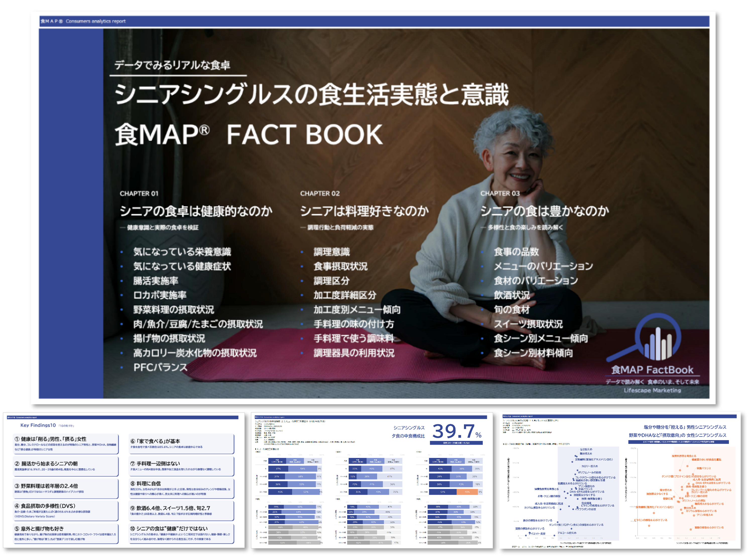Image resolution: width=748 pixels, height=560 pixels.
Task: Choose the '飲酒状況' entry
Action: tap(512, 295)
